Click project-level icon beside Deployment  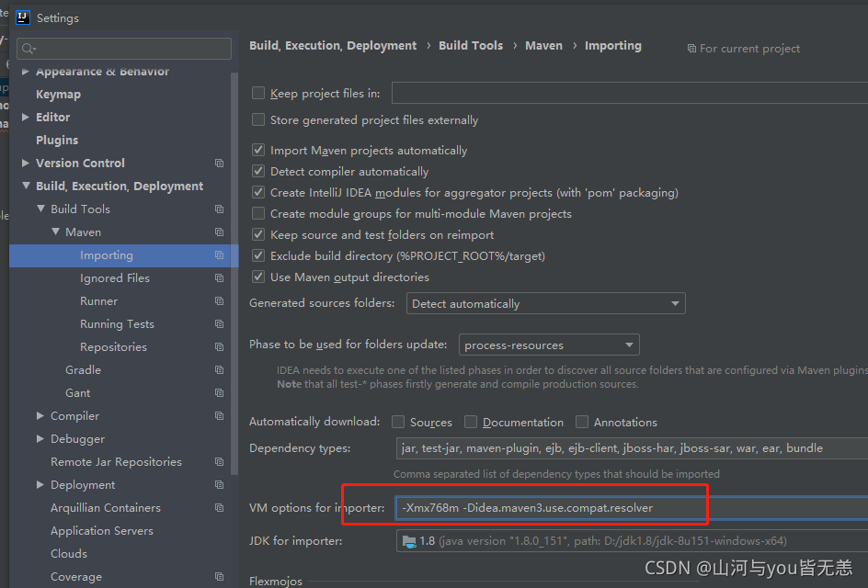[219, 484]
